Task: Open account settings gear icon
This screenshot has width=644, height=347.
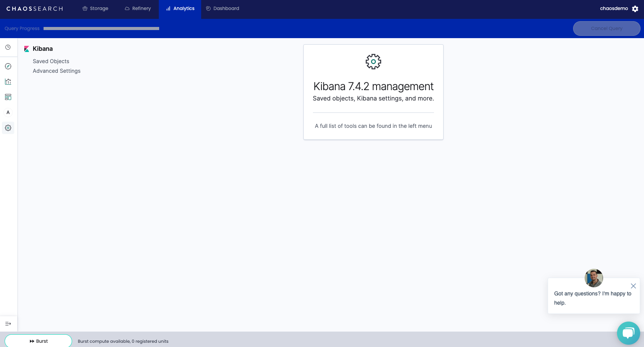Action: pos(635,9)
